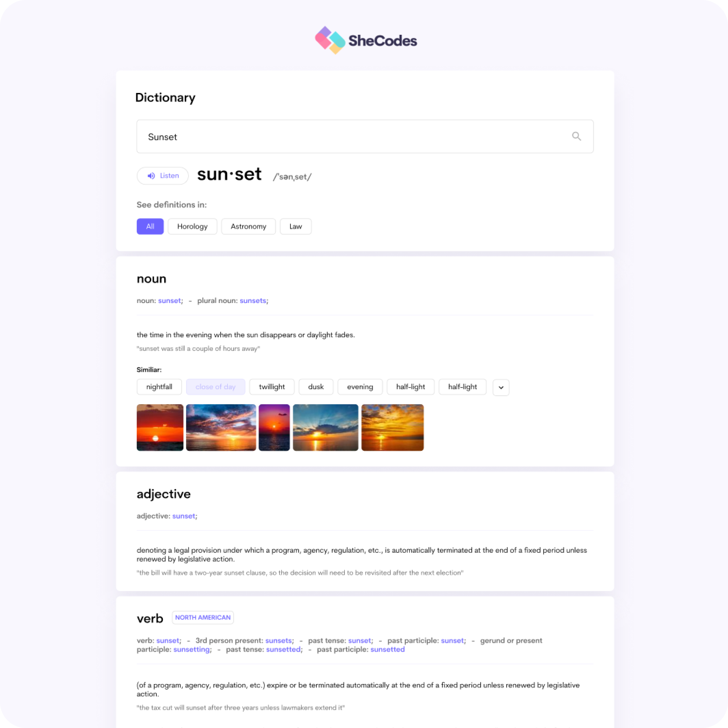Click the All definitions button
The width and height of the screenshot is (728, 728).
pyautogui.click(x=149, y=226)
